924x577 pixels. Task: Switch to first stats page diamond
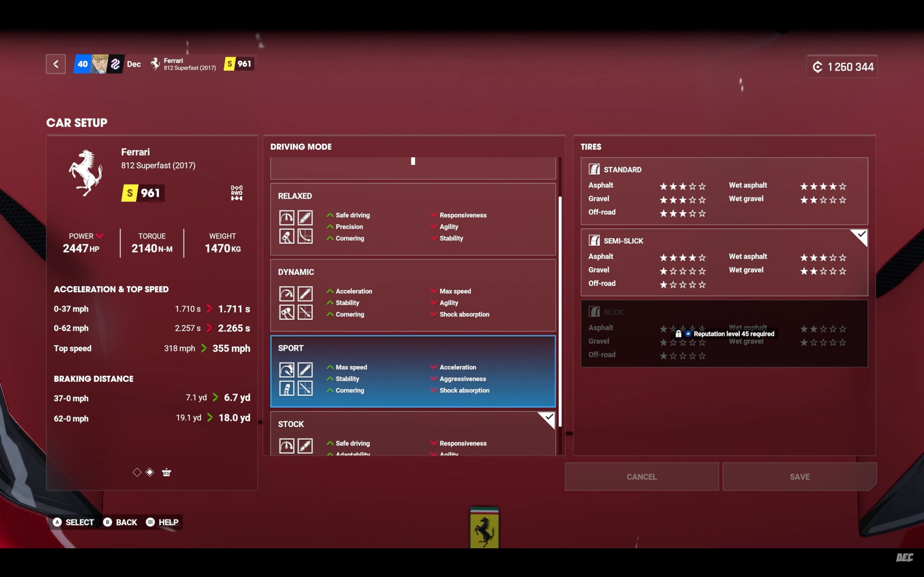click(137, 472)
